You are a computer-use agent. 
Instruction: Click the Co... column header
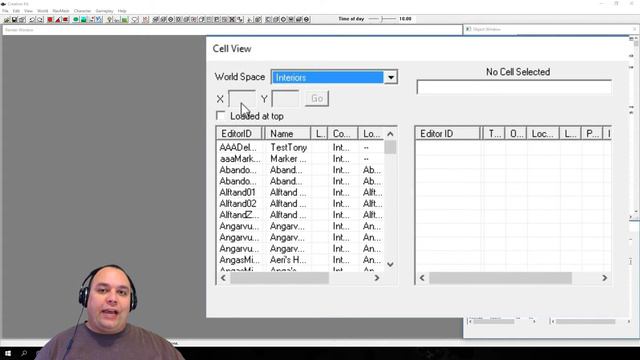(x=343, y=134)
